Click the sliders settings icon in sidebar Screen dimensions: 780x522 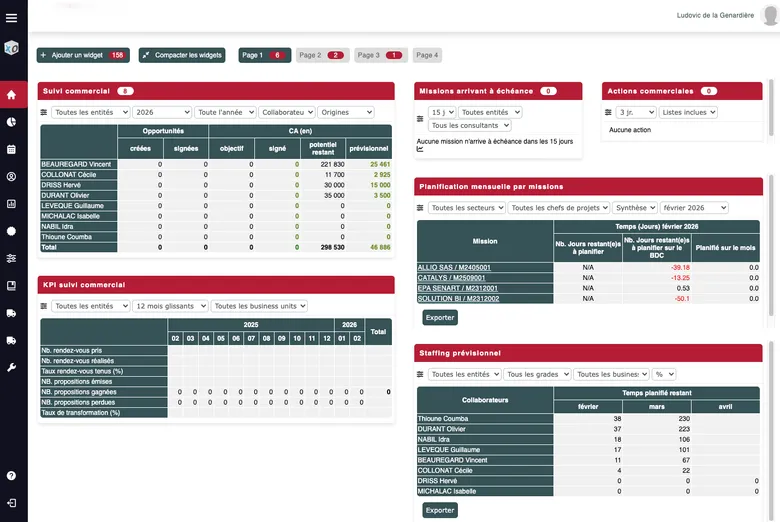click(x=12, y=258)
